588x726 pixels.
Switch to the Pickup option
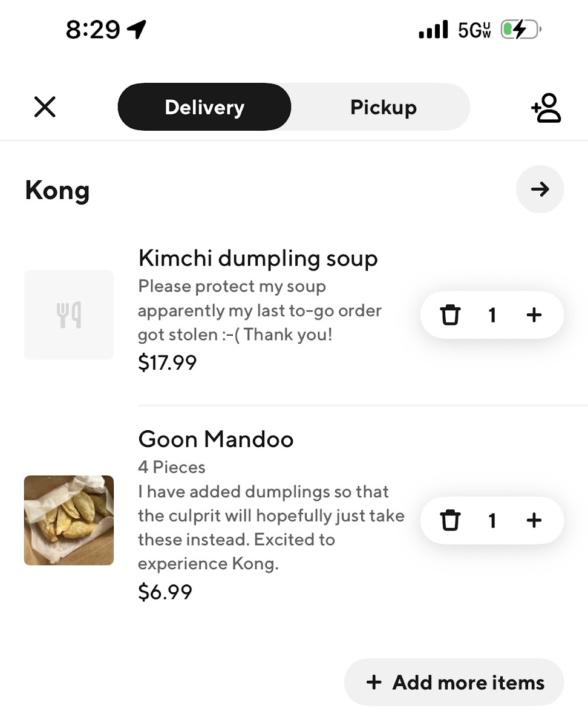(383, 107)
